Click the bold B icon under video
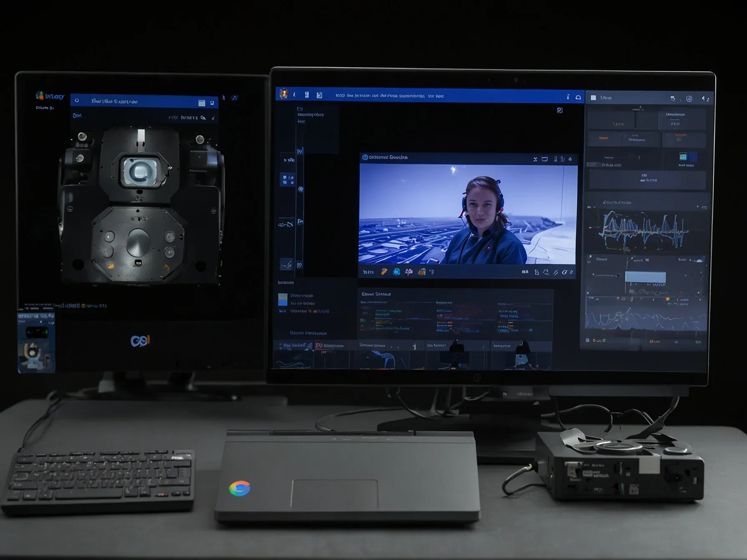 tap(536, 272)
